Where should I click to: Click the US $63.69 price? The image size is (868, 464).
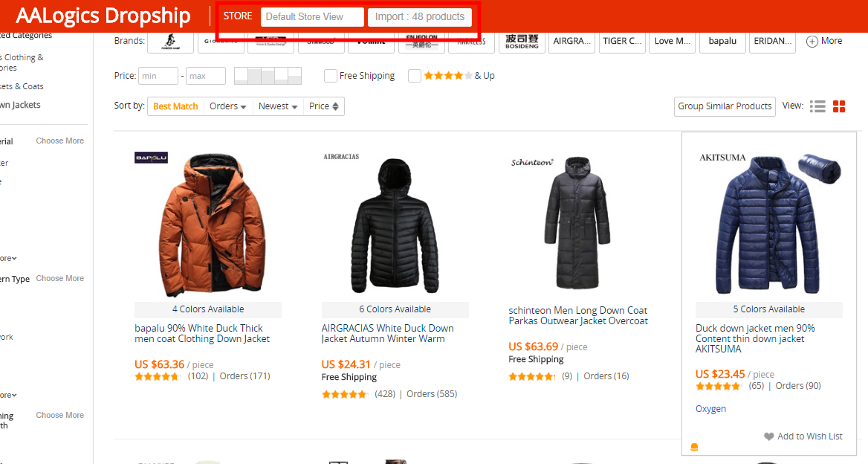pos(533,347)
